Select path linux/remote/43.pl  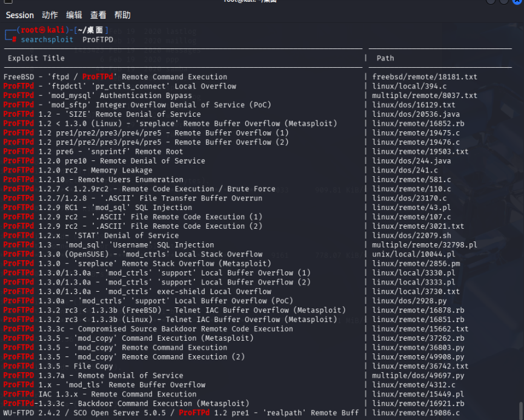[x=412, y=208]
